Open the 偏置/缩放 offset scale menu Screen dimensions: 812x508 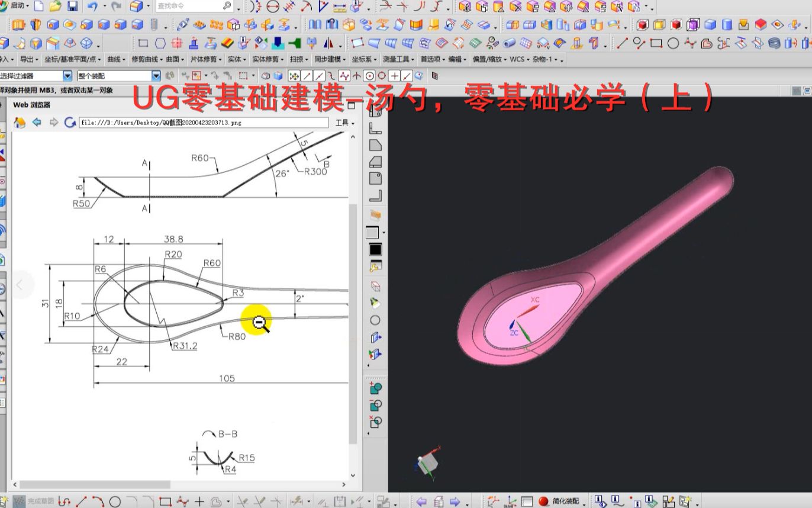[489, 59]
